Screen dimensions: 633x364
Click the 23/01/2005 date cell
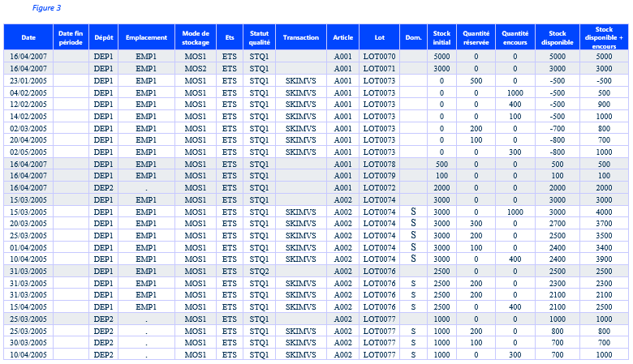click(x=28, y=81)
